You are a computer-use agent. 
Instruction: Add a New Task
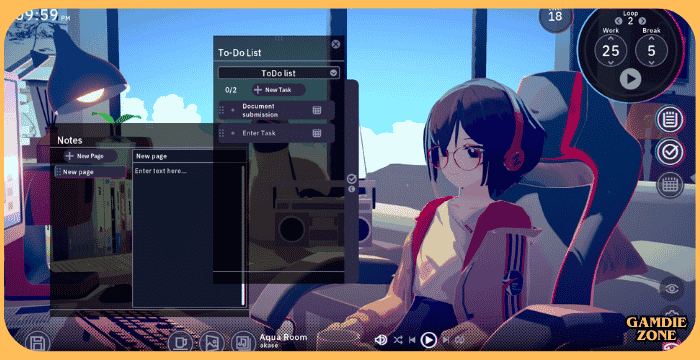pyautogui.click(x=279, y=90)
